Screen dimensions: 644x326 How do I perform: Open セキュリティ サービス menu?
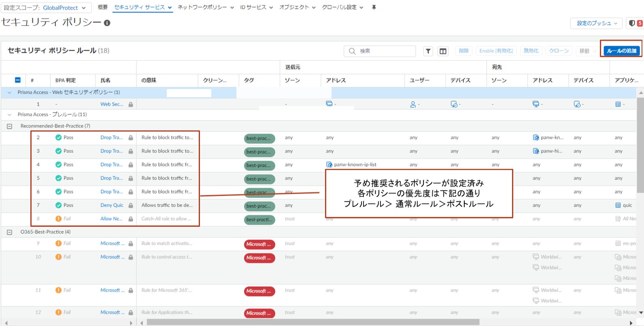143,7
